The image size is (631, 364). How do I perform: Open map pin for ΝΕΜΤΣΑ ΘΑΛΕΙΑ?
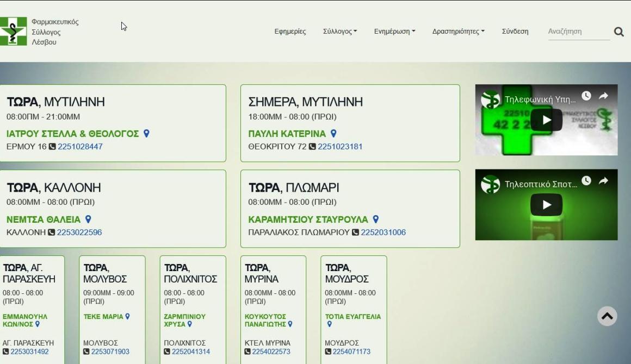pyautogui.click(x=88, y=219)
